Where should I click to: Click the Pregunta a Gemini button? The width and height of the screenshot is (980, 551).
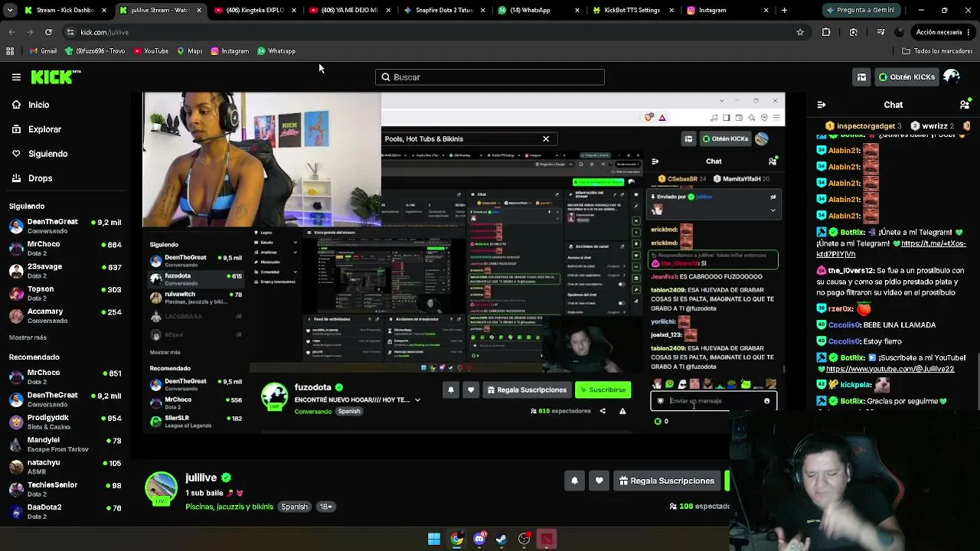[863, 10]
